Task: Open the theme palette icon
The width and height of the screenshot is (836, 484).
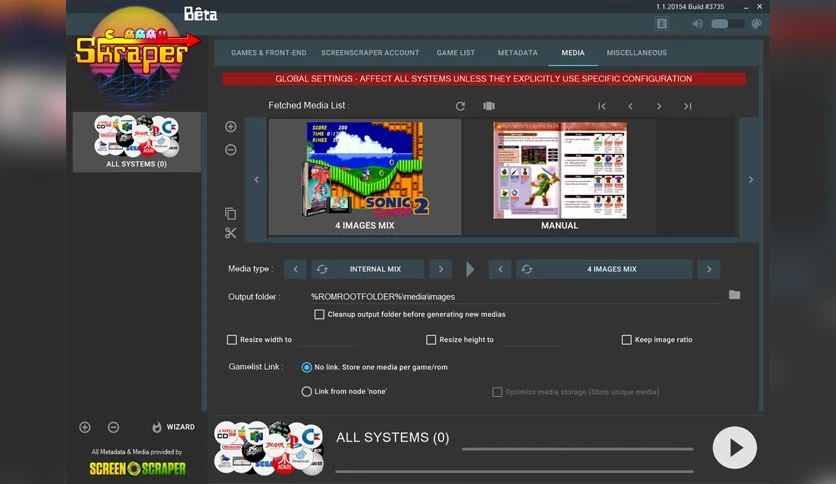Action: [x=756, y=23]
